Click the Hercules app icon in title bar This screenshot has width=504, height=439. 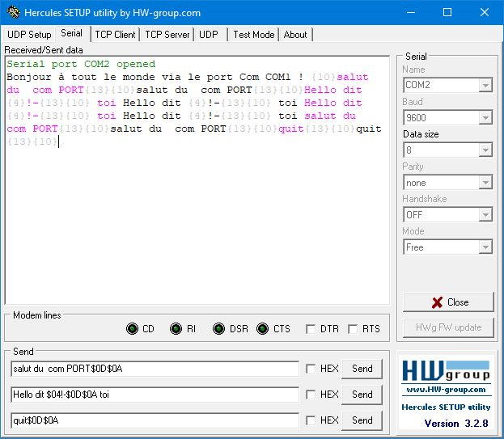click(x=12, y=13)
